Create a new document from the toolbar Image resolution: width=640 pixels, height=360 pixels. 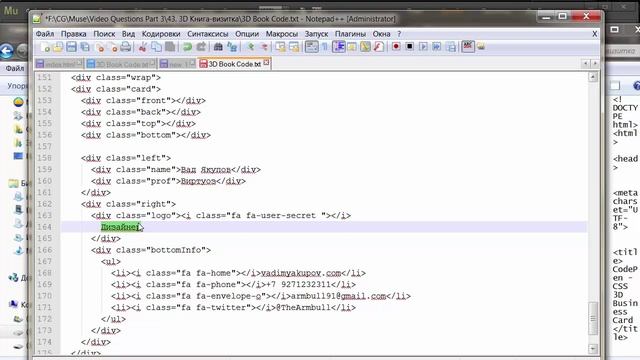(45, 47)
